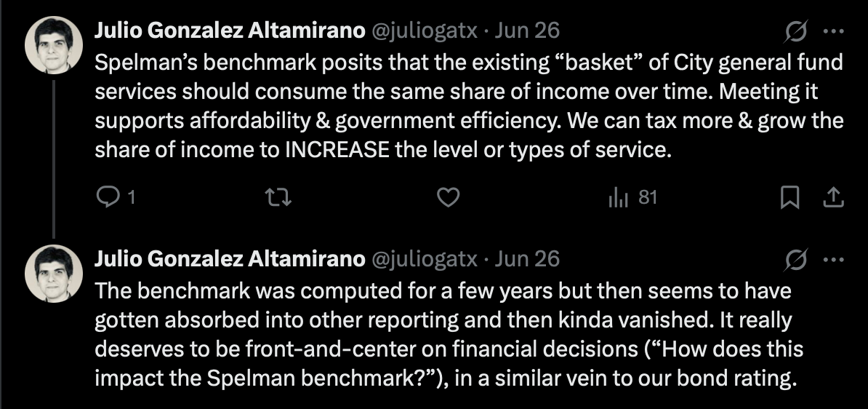868x409 pixels.
Task: Share the first tweet via the upload icon
Action: (x=832, y=197)
